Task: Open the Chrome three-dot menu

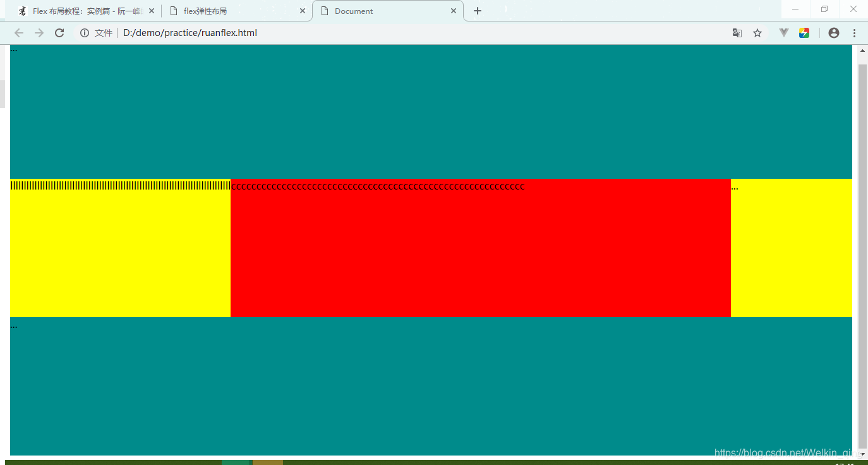Action: 854,33
